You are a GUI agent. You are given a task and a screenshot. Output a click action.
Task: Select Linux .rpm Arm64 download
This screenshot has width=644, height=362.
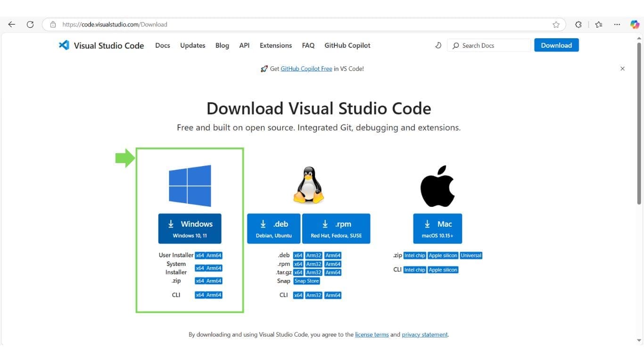333,264
